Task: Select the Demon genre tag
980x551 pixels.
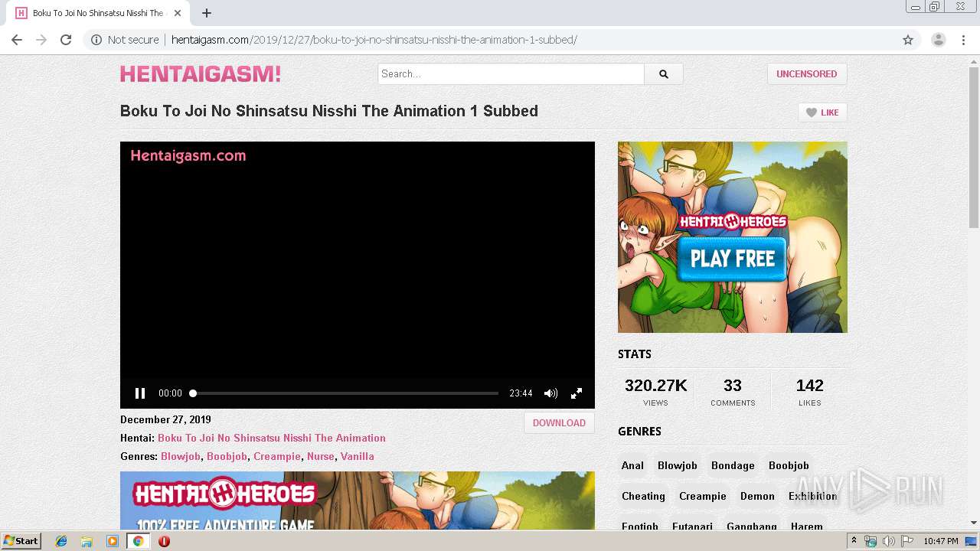Action: [x=757, y=496]
